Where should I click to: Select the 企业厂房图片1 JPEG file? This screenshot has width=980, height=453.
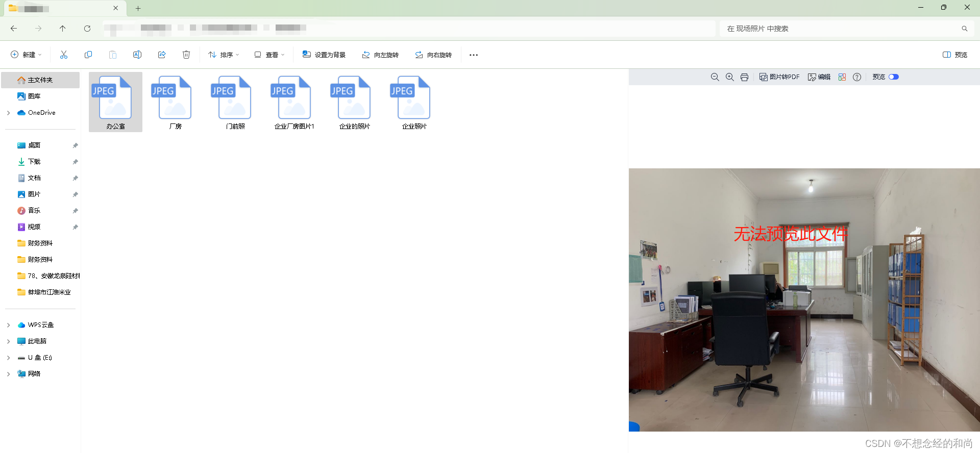pyautogui.click(x=295, y=102)
